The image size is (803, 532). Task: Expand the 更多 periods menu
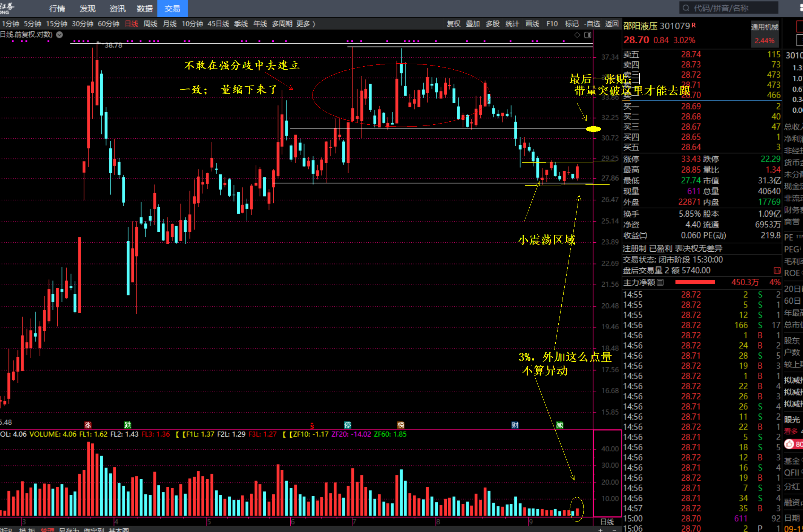[306, 24]
